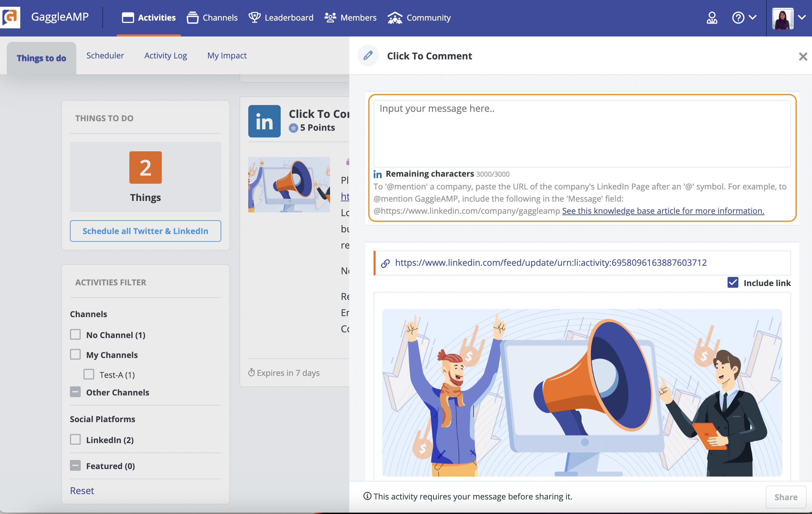The image size is (812, 514).
Task: Go to Community in top navigation
Action: click(x=419, y=18)
